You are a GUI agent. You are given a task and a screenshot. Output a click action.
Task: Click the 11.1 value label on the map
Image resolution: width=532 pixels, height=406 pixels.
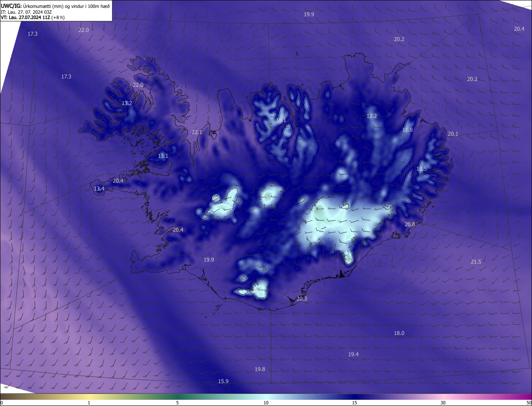point(281,120)
